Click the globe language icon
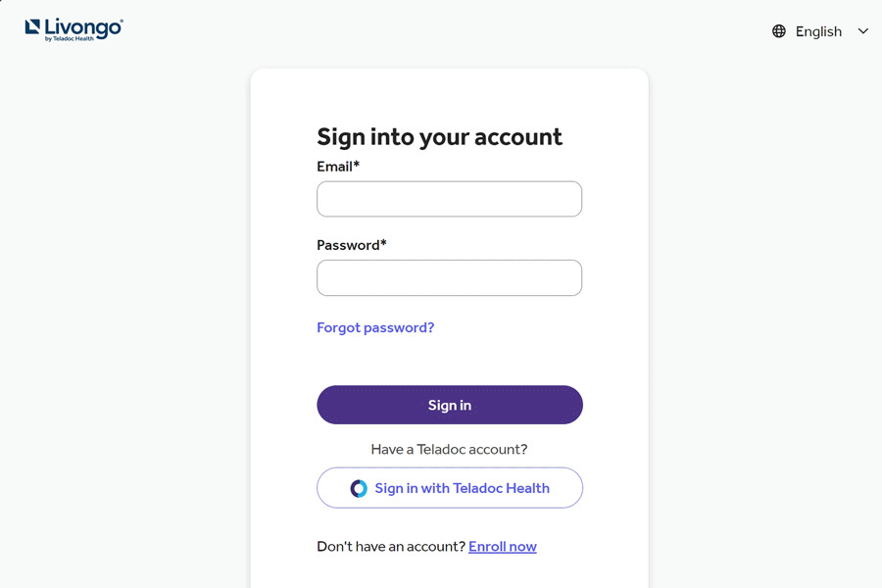The width and height of the screenshot is (882, 588). pos(779,31)
